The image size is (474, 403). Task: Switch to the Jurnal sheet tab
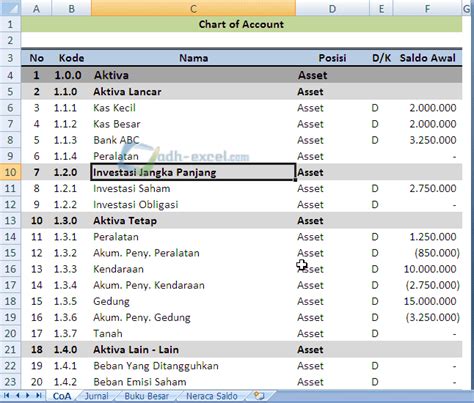click(x=96, y=396)
